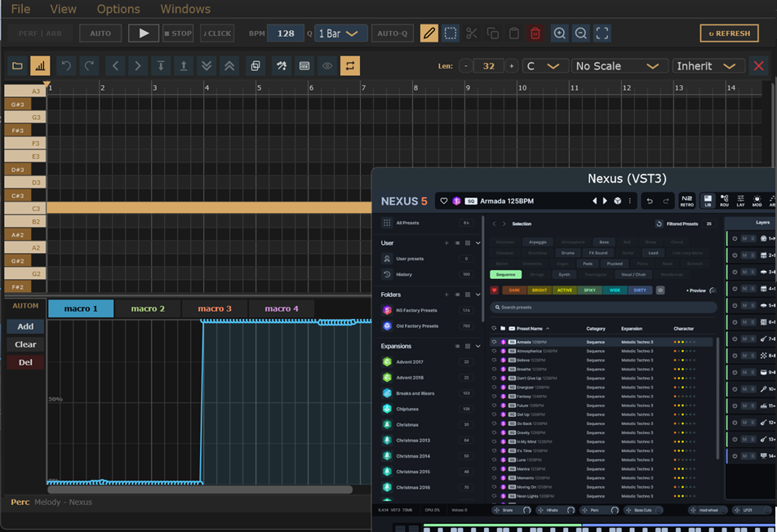Click the fit-to-screen zoom icon
Viewport: 777px width, 532px height.
pyautogui.click(x=602, y=33)
